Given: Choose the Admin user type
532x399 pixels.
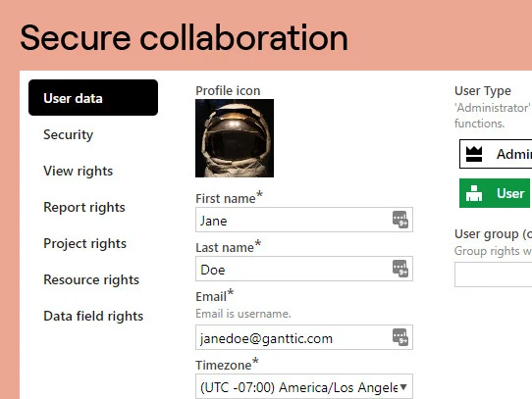Looking at the screenshot, I should coord(496,154).
